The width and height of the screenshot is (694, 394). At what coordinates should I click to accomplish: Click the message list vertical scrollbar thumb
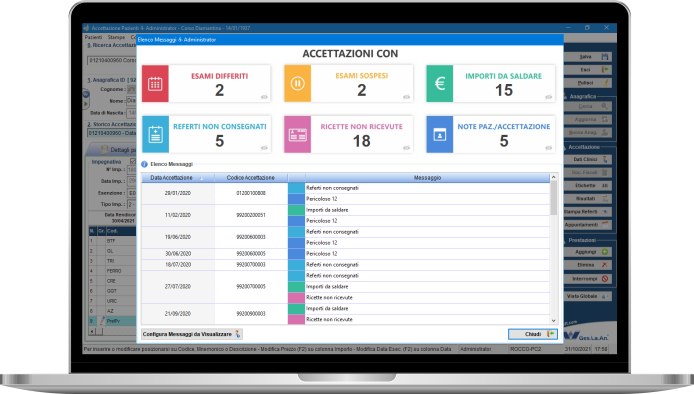click(553, 198)
